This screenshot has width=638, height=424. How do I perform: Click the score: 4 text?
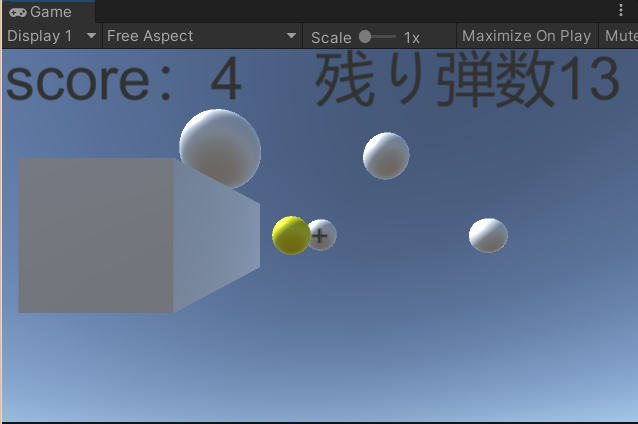point(124,79)
